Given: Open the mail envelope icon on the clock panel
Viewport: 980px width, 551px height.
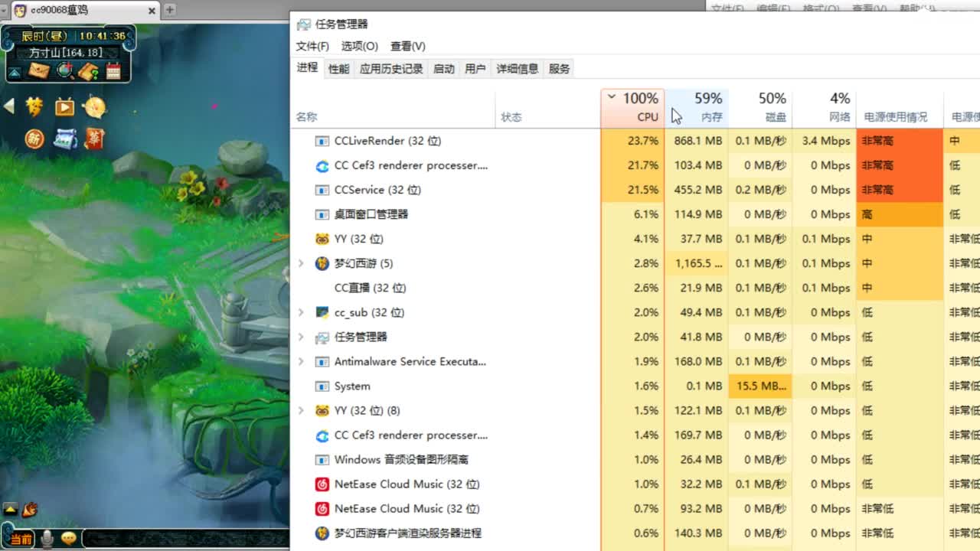Looking at the screenshot, I should click(x=39, y=70).
